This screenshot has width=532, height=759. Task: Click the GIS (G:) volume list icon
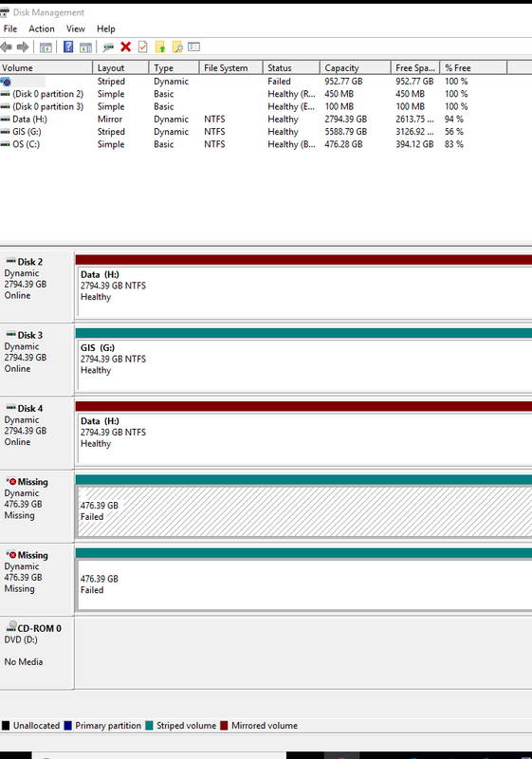[x=6, y=132]
